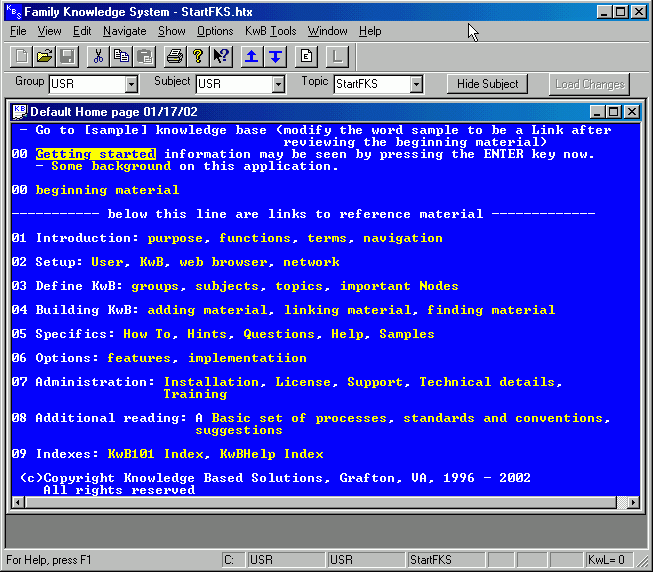Expand the Group dropdown
Screen dimensions: 653x572
pos(131,84)
